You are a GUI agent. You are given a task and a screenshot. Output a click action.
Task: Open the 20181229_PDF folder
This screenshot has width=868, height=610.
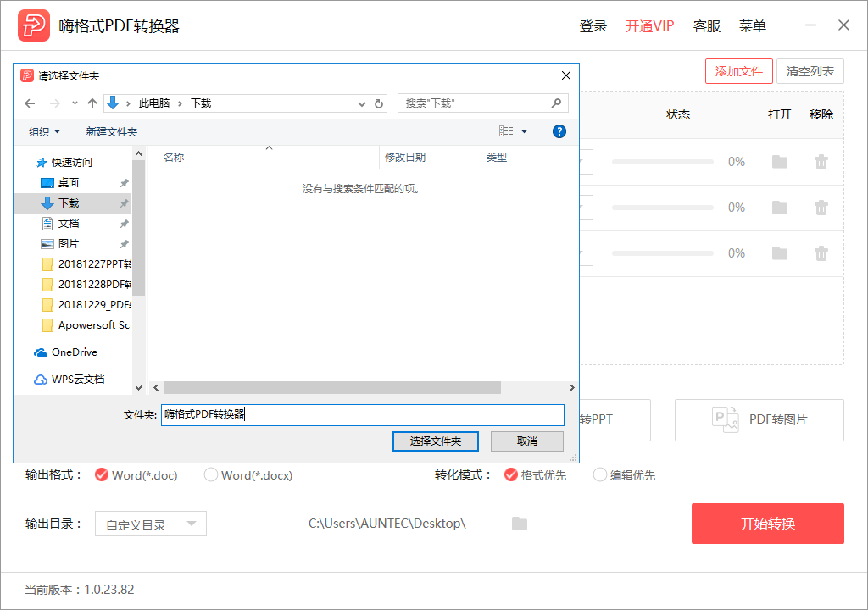tap(86, 305)
